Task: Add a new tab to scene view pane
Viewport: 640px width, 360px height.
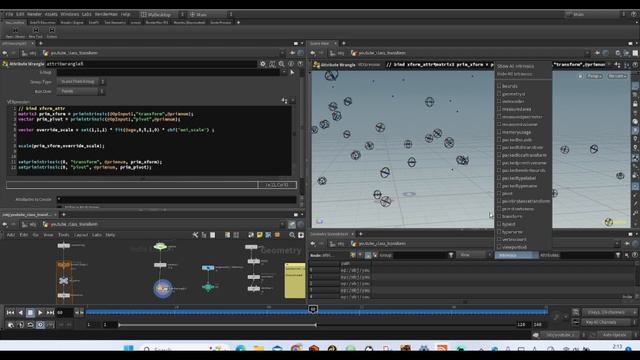Action: click(x=344, y=43)
